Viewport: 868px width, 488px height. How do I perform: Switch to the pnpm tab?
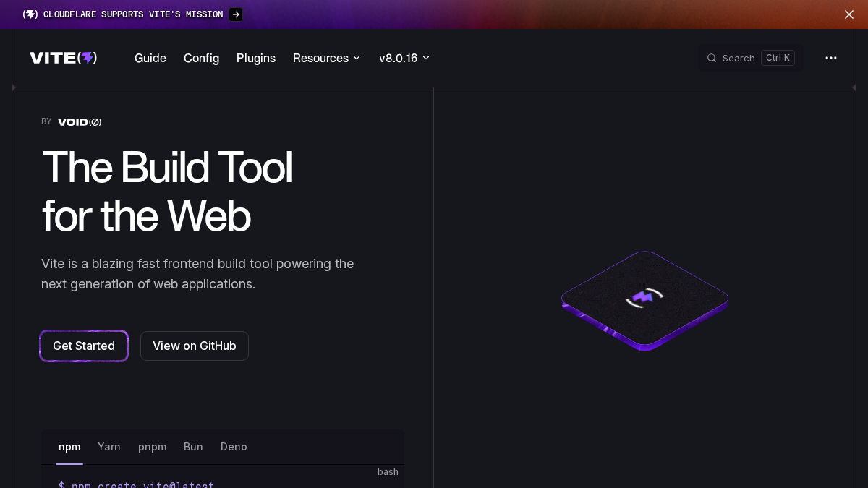point(153,447)
